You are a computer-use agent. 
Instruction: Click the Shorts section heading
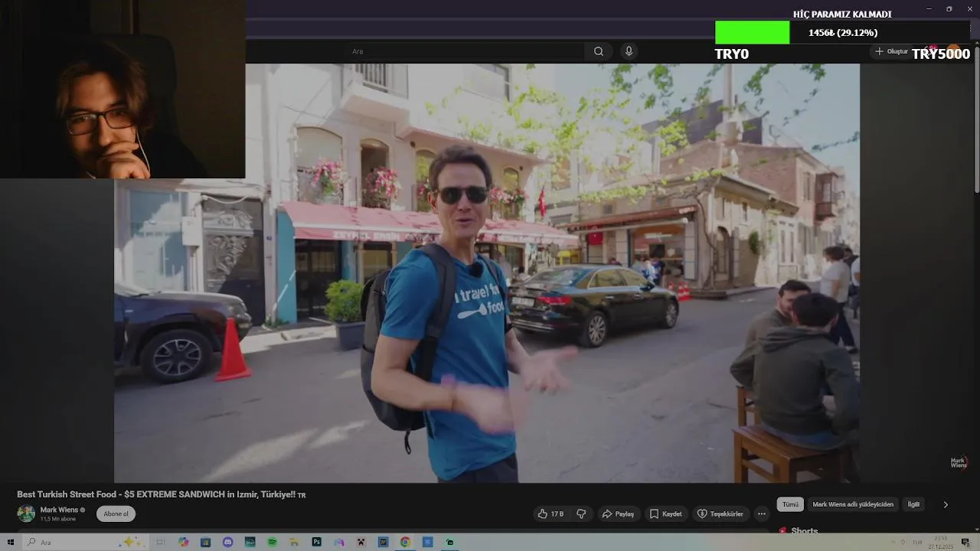[x=805, y=530]
